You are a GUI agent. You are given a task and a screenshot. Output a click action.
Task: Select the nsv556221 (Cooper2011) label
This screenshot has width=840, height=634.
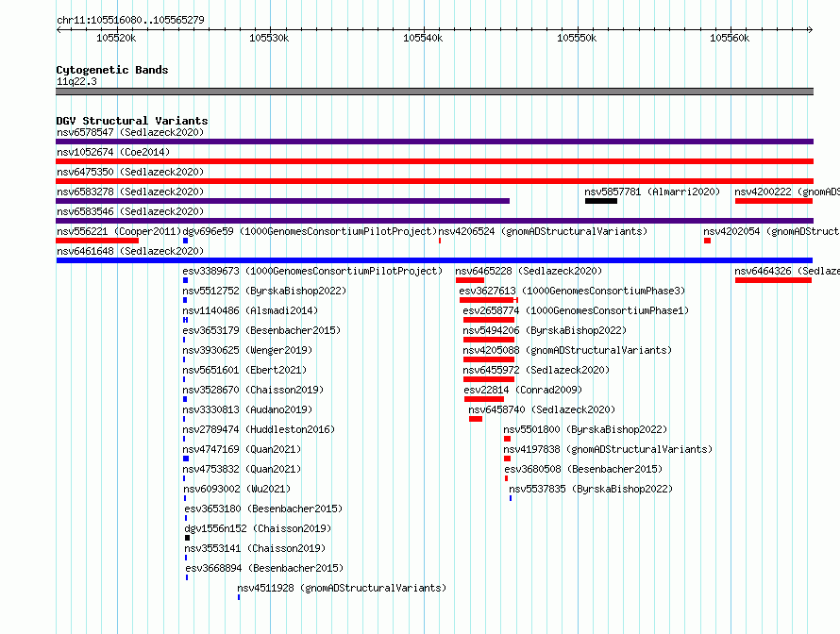[119, 231]
